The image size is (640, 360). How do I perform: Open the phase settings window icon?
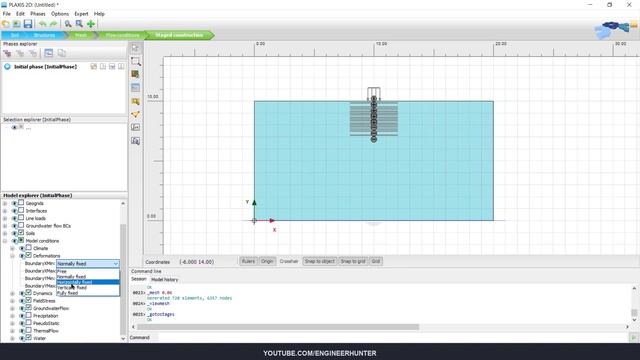point(49,53)
